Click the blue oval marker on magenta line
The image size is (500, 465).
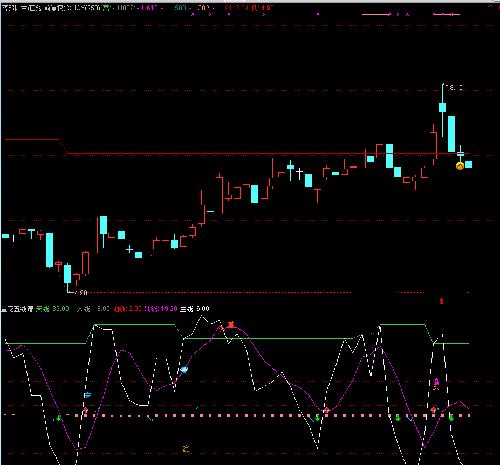[184, 369]
